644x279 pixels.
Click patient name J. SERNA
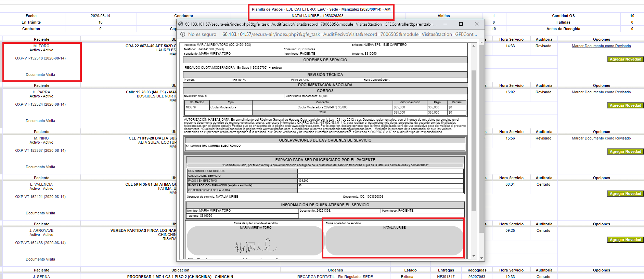point(41,277)
